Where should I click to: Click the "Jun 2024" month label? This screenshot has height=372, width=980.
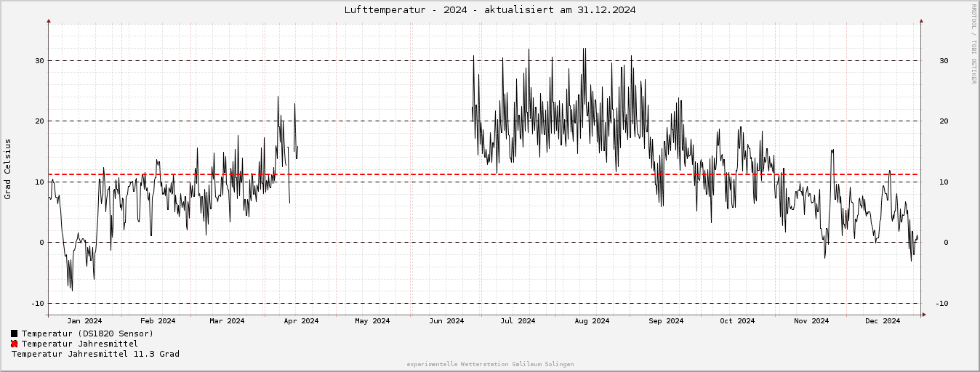446,320
